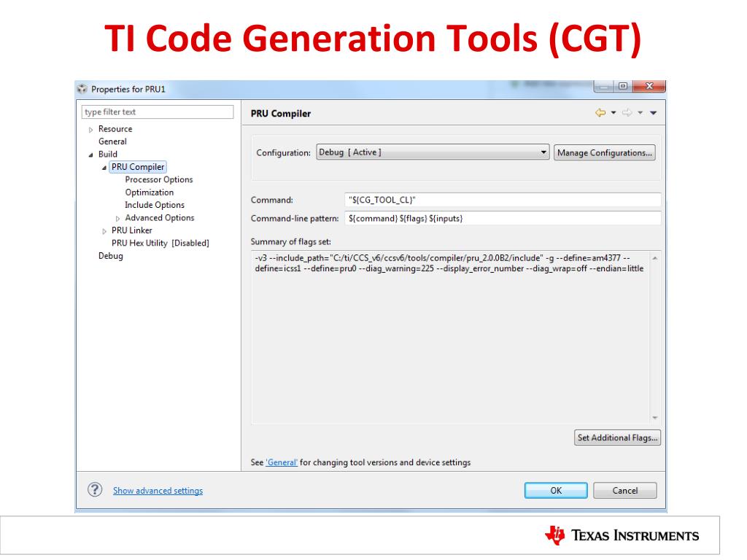Expand the Resource tree node
Viewport: 747px width, 560px height.
pos(90,130)
